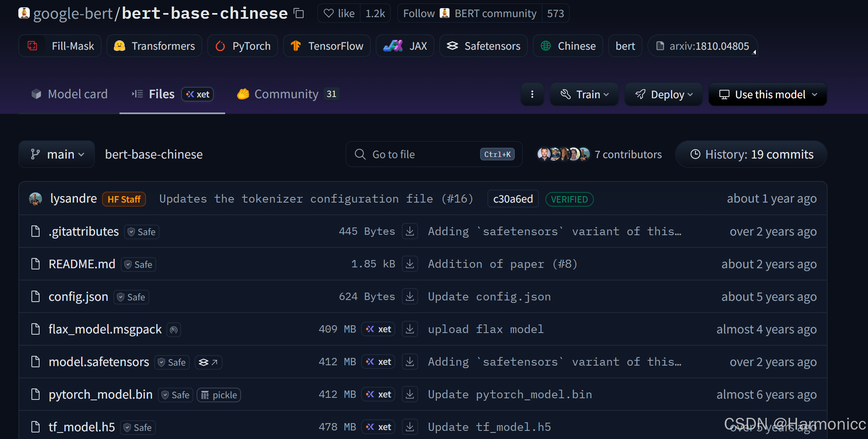
Task: Open the Community tab
Action: [x=288, y=94]
